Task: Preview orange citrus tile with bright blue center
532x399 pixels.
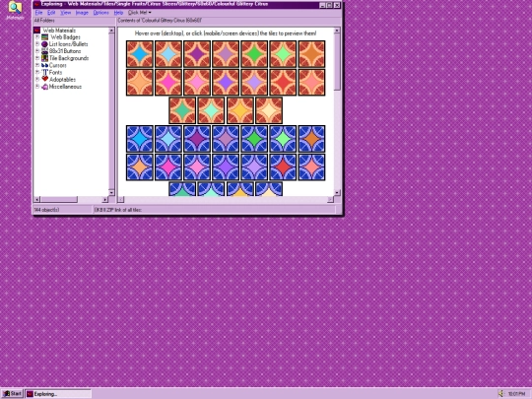Action: click(x=140, y=54)
